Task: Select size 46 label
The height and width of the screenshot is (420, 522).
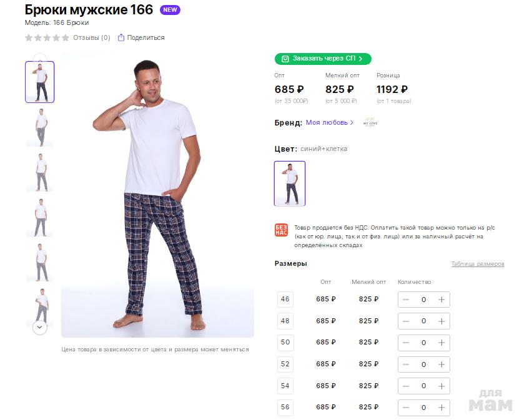Action: coord(285,300)
